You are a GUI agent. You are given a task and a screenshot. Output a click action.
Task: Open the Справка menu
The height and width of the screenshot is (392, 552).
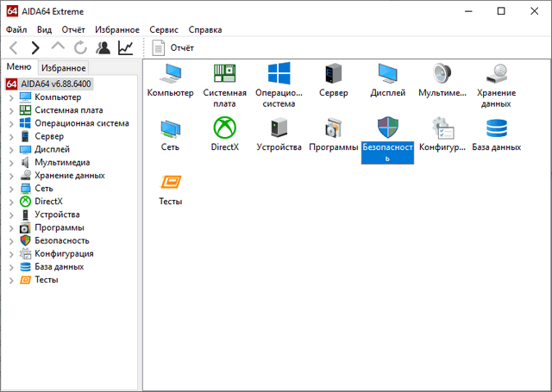(x=204, y=29)
